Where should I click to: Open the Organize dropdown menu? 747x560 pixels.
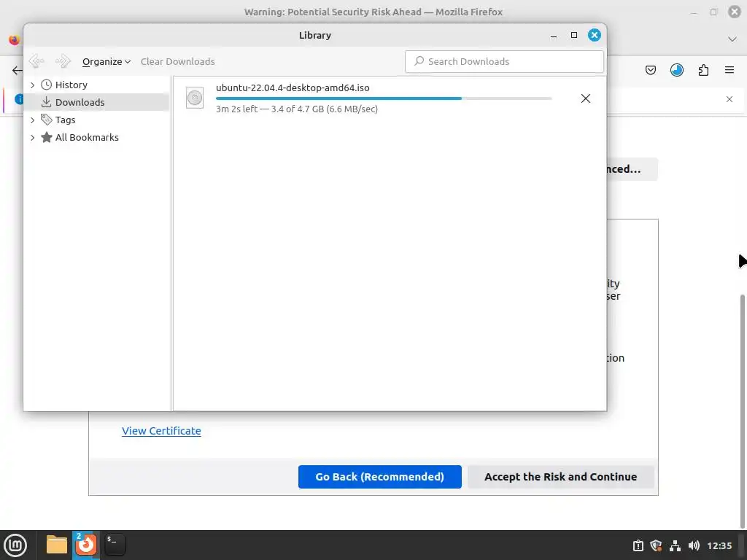(x=107, y=61)
